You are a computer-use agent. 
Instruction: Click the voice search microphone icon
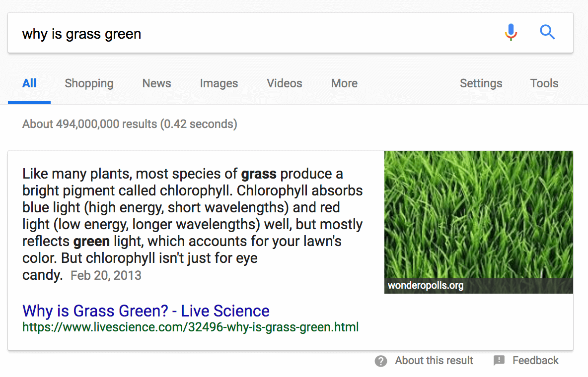511,33
